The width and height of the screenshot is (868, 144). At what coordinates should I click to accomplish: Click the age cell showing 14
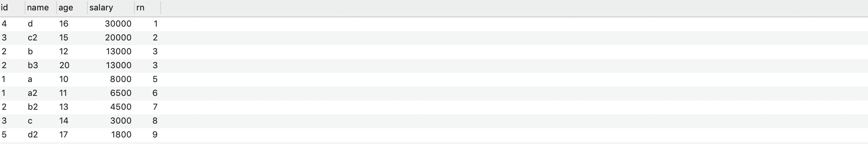coord(64,121)
